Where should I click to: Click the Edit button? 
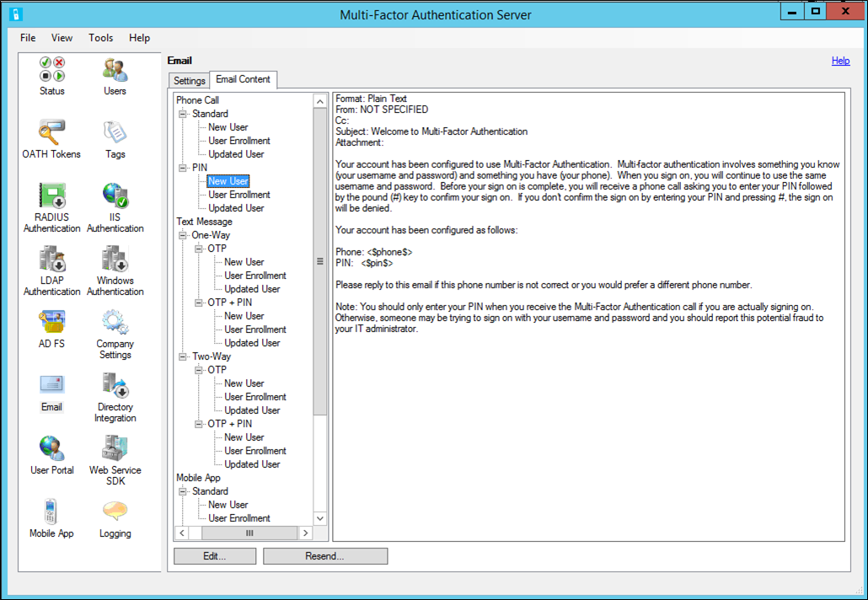pos(214,555)
